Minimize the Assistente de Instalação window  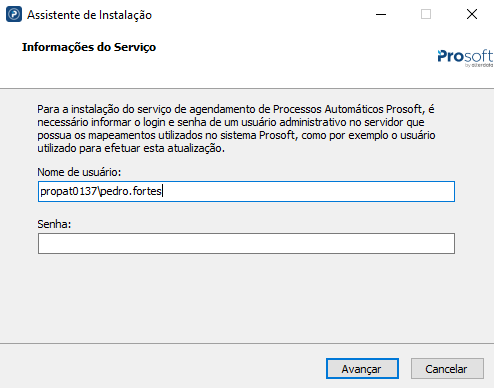pos(381,14)
